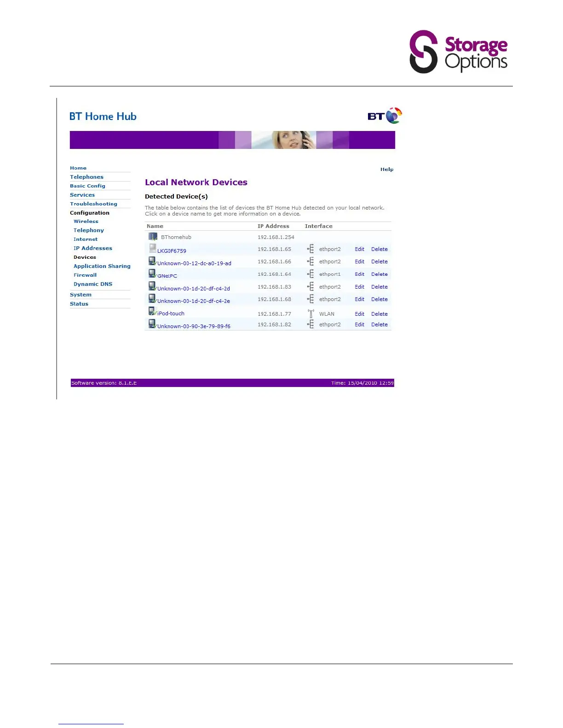Image resolution: width=563 pixels, height=728 pixels.
Task: Click the BT Home Hub title
Action: tap(103, 117)
